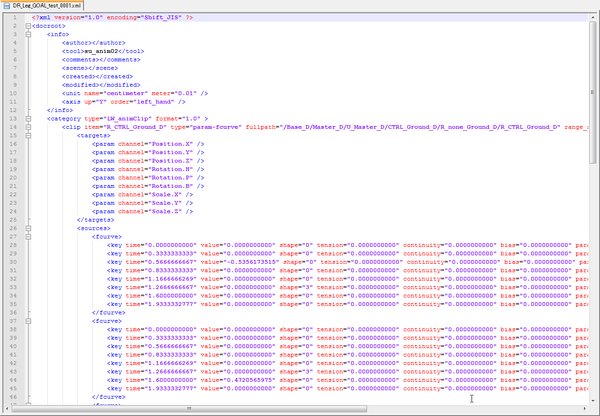Collapse the docroot element fold marker
Image resolution: width=600 pixels, height=416 pixels.
click(x=28, y=26)
